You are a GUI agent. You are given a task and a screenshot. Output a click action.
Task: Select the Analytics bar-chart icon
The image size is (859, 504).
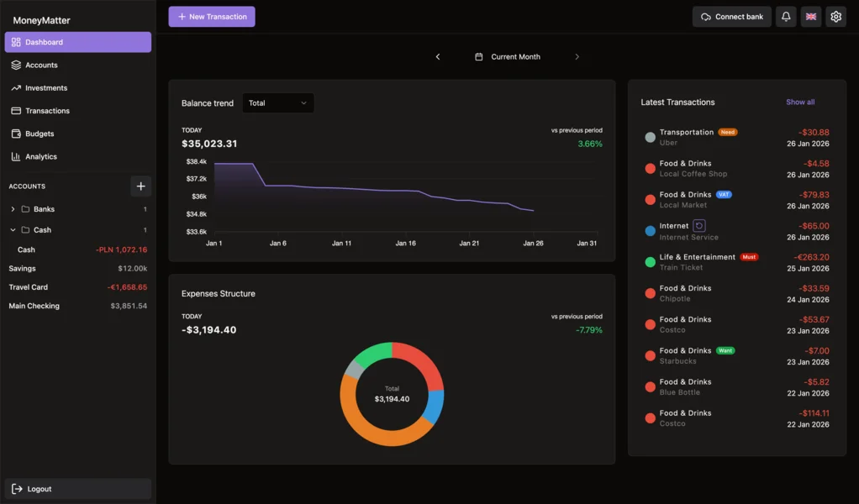[x=17, y=155]
